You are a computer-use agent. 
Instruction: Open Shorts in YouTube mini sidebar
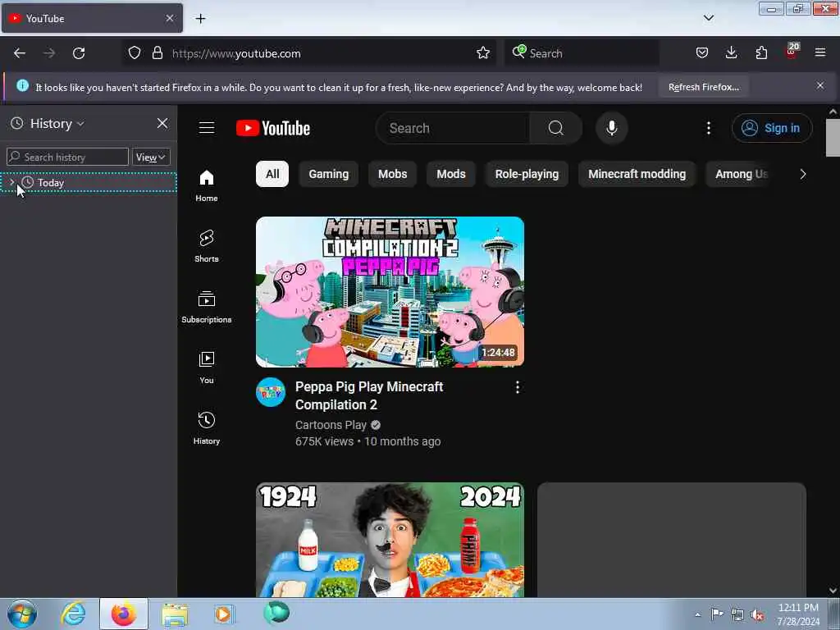(x=207, y=246)
